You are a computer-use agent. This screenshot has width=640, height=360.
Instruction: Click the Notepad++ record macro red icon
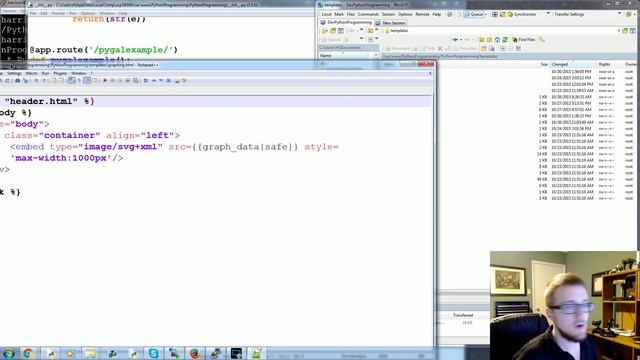click(x=104, y=80)
